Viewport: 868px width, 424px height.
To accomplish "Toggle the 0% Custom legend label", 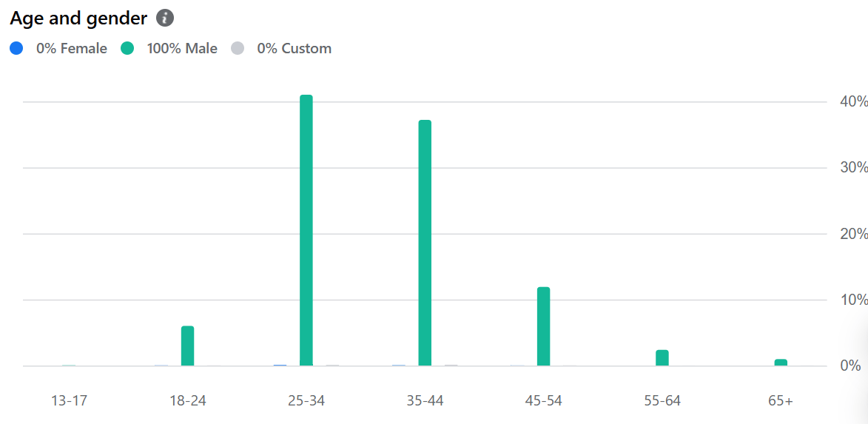I will coord(294,49).
